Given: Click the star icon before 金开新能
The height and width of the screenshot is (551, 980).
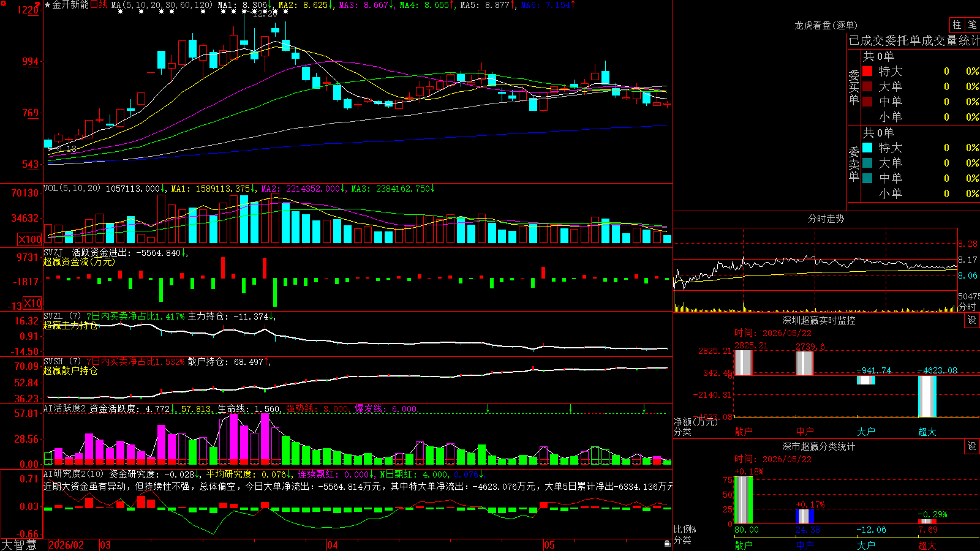Looking at the screenshot, I should coord(48,5).
